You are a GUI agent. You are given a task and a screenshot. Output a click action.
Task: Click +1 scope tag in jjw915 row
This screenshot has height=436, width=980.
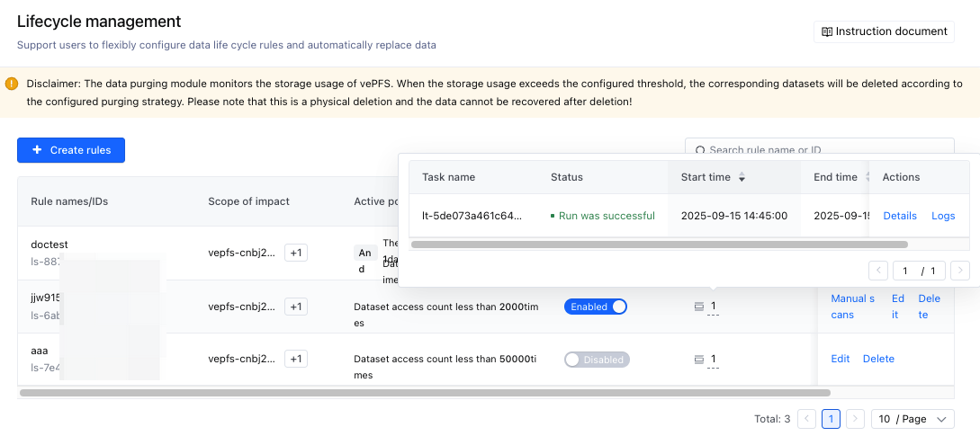click(296, 307)
